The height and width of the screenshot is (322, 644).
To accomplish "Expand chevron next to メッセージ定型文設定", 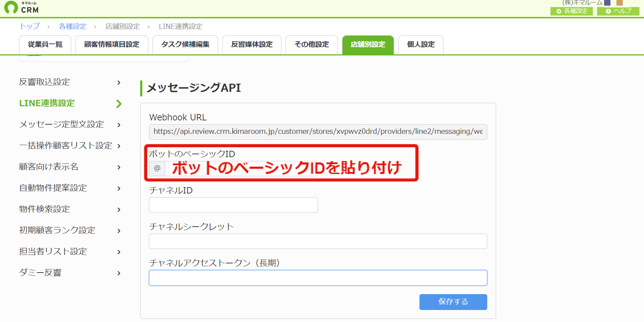I will (119, 125).
